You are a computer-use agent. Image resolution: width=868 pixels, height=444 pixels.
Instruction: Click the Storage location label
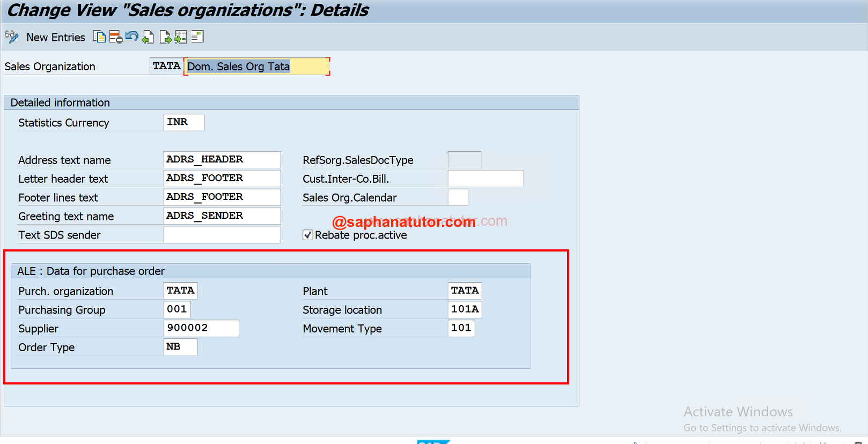coord(342,310)
